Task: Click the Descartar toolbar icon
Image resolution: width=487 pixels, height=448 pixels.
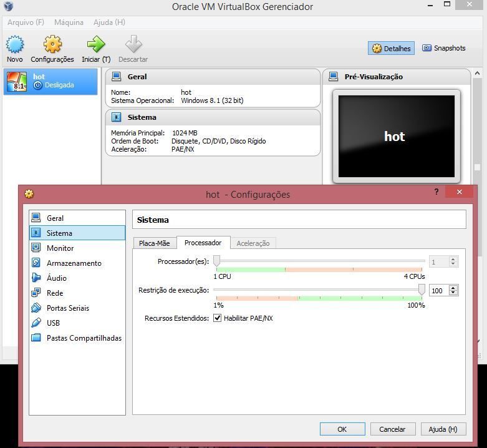Action: (133, 44)
